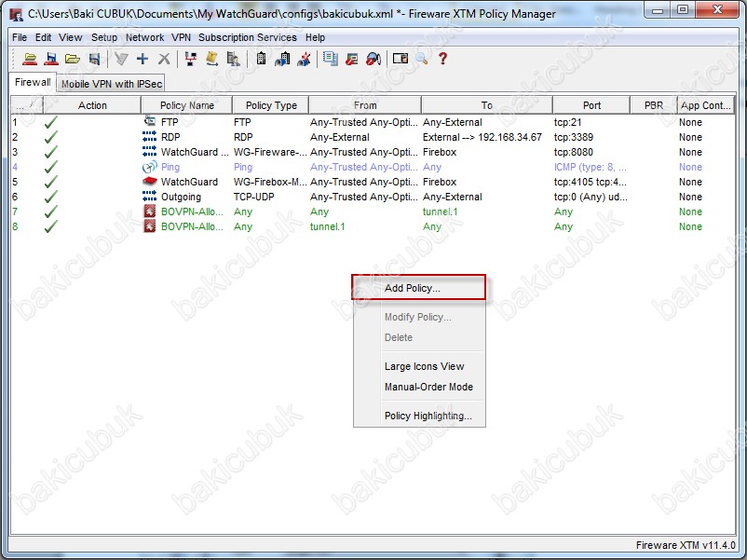Click the BOVPN policy icon in row 7
The height and width of the screenshot is (560, 747).
tap(150, 212)
